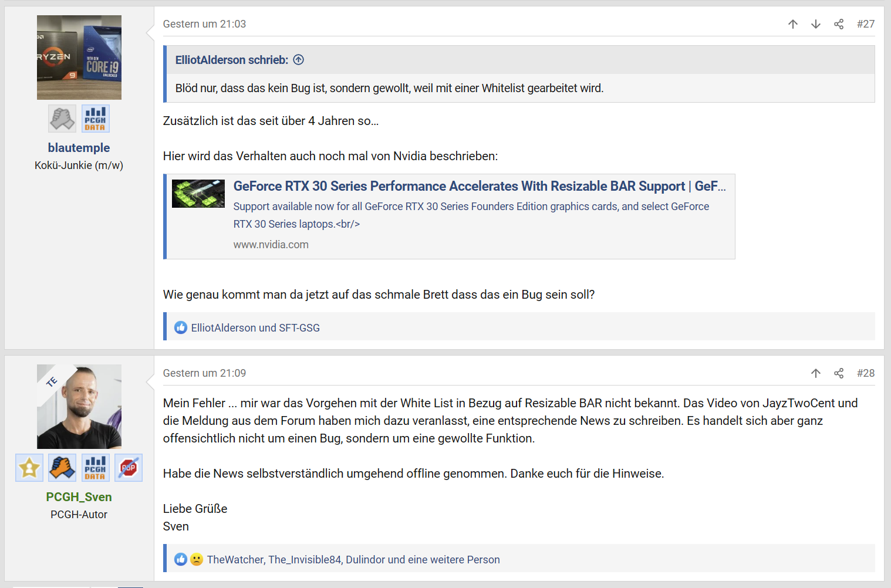This screenshot has height=588, width=891.
Task: Open the GeForce RTX 30 Series article thumbnail
Action: [x=198, y=194]
